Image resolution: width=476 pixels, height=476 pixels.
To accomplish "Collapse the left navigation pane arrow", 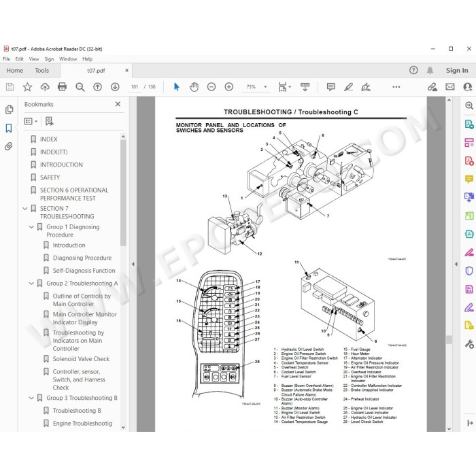I will click(133, 264).
